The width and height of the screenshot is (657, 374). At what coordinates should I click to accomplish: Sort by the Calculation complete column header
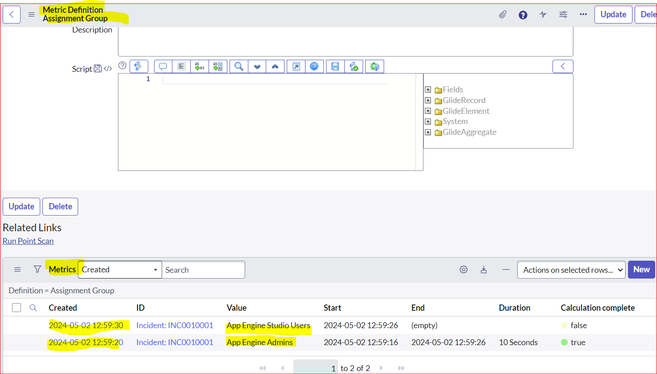pyautogui.click(x=598, y=308)
